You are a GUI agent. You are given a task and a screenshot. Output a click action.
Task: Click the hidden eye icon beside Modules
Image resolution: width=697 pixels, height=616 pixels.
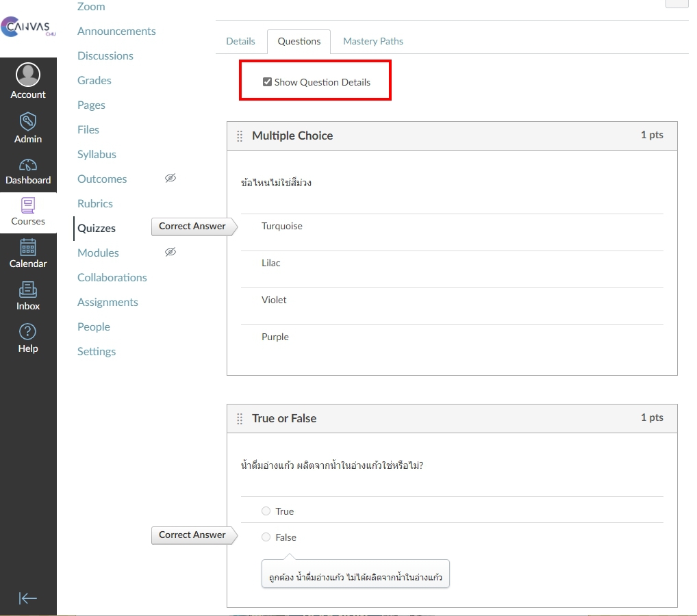pyautogui.click(x=170, y=253)
